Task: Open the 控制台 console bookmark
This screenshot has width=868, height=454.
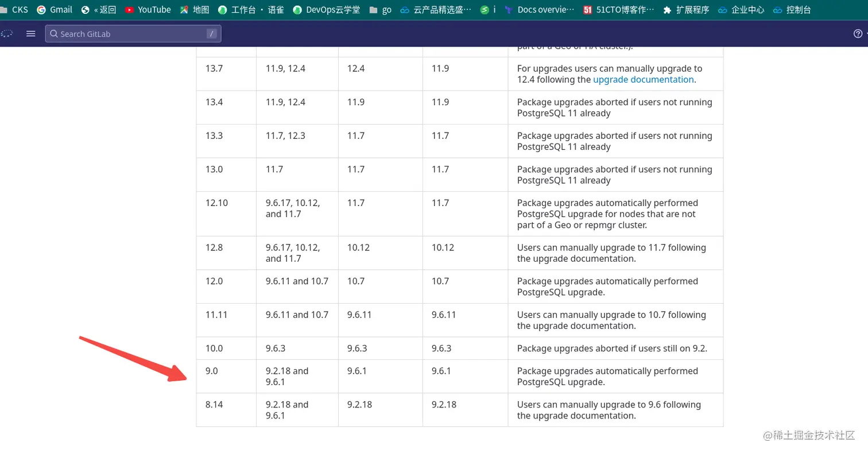Action: pos(792,9)
